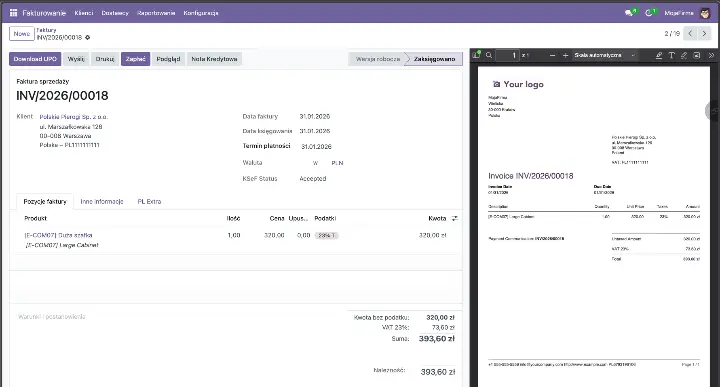This screenshot has width=720, height=387.
Task: Go to the previous record arrow
Action: click(x=690, y=34)
